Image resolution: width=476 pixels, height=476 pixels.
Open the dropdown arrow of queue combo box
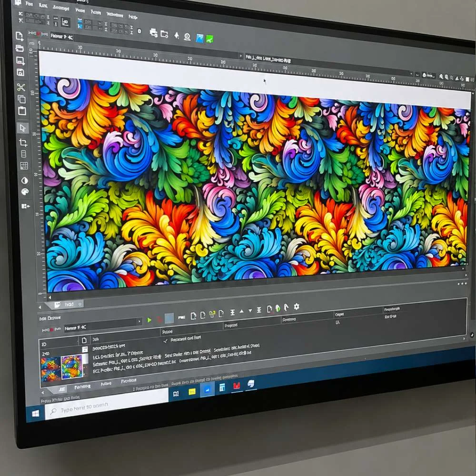coord(139,321)
